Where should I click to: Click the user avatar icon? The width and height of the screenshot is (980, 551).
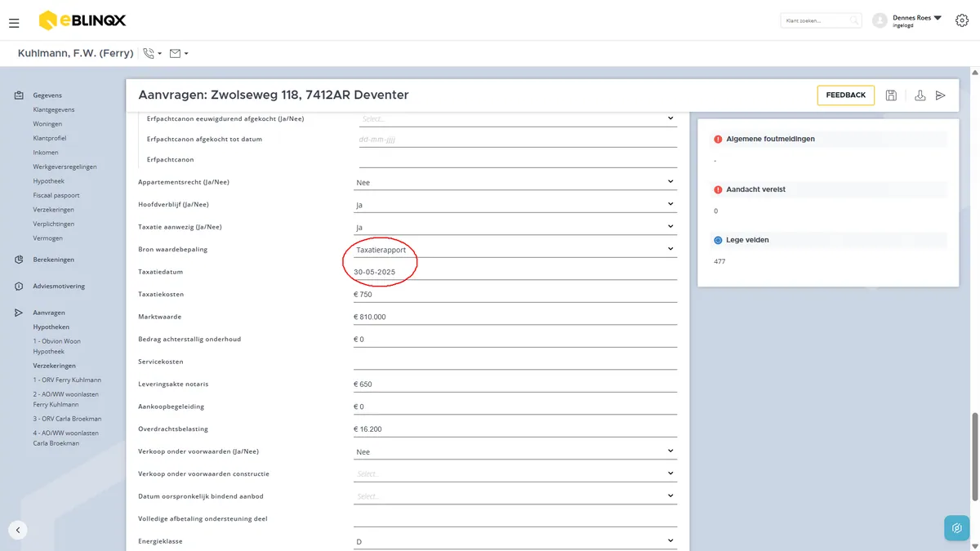click(x=880, y=20)
